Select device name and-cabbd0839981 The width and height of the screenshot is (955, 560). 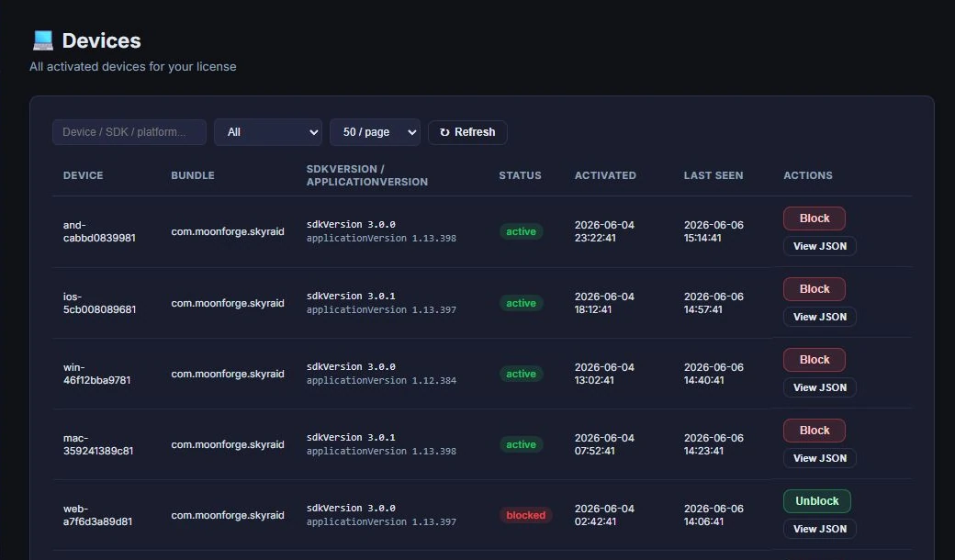pos(99,231)
